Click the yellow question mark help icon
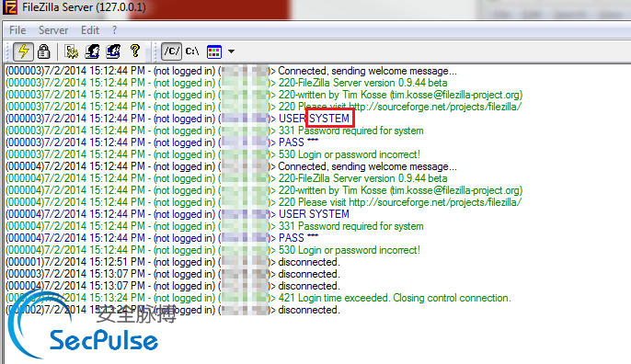 135,51
